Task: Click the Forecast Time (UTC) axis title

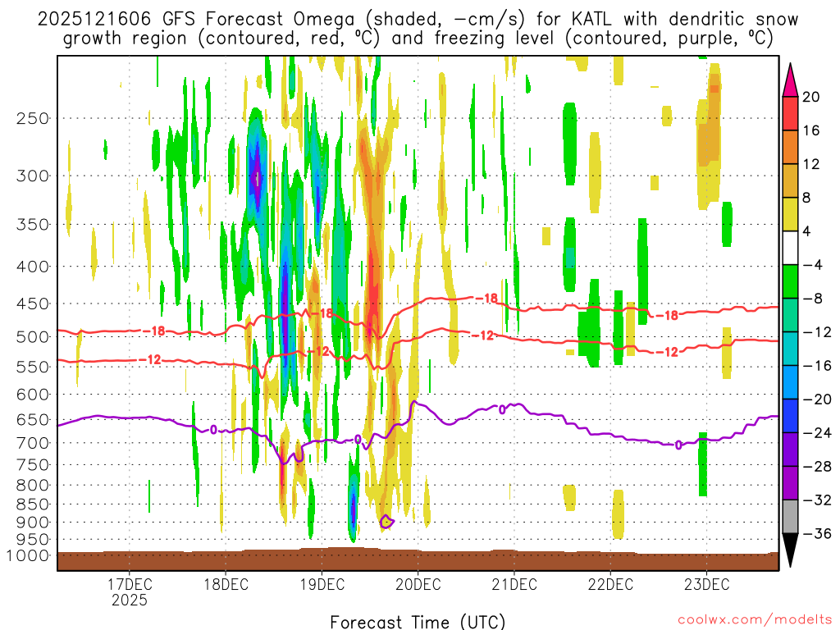Action: point(418,622)
